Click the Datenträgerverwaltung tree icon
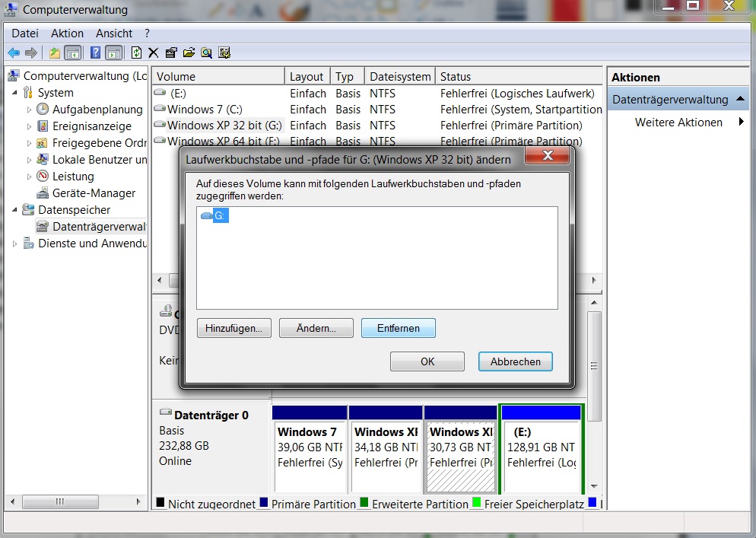 [43, 226]
